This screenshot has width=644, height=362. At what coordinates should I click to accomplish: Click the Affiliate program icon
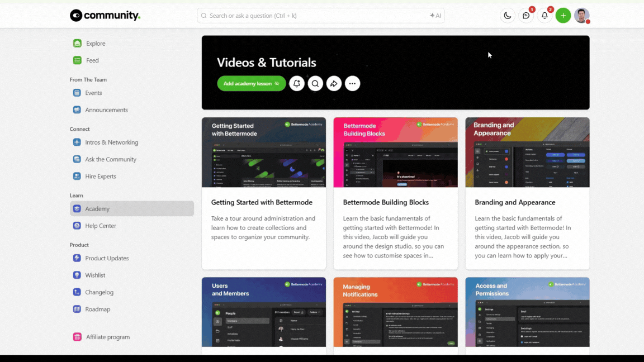pyautogui.click(x=77, y=337)
